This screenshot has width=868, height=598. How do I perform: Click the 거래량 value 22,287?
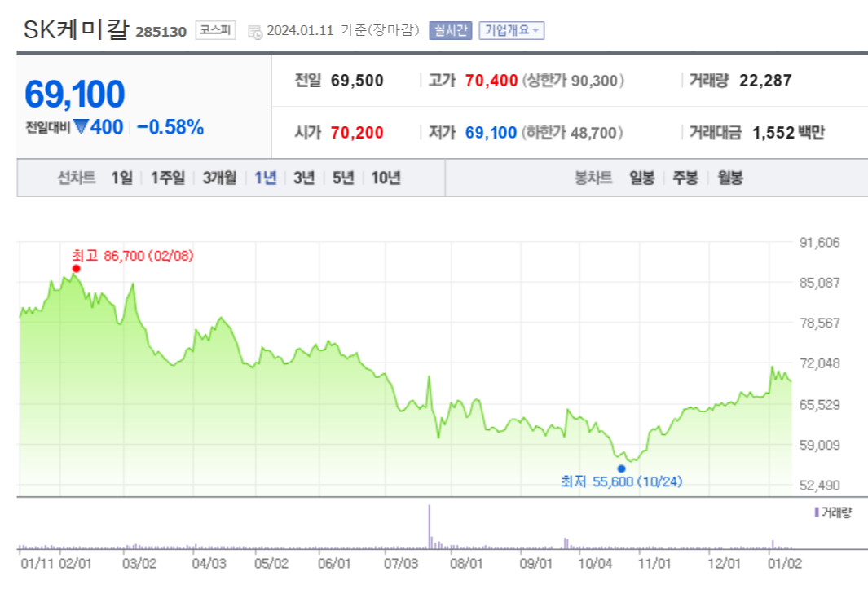point(765,81)
